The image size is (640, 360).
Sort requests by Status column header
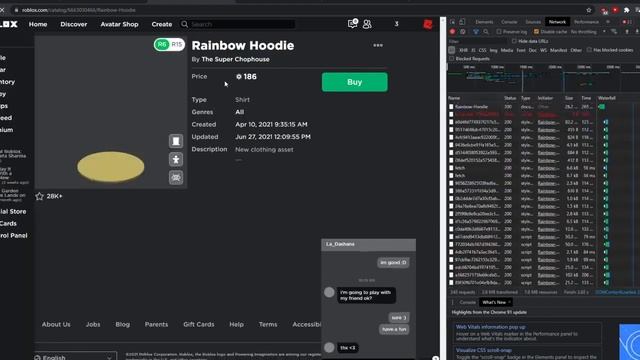(x=510, y=98)
